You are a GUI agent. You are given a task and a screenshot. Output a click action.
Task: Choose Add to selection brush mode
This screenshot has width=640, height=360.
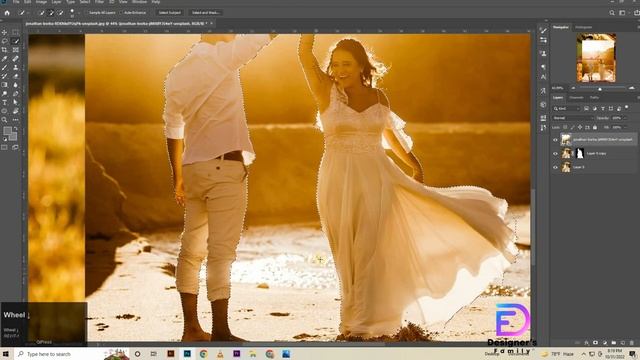point(51,13)
